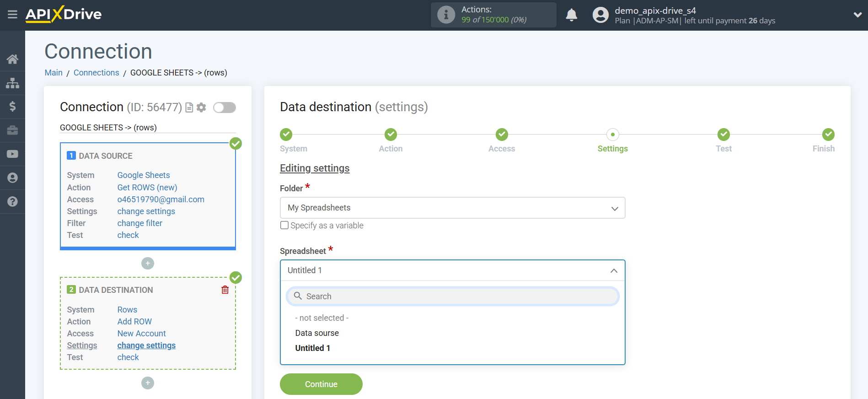Open the o46519790@gmail.com access link

pos(161,199)
